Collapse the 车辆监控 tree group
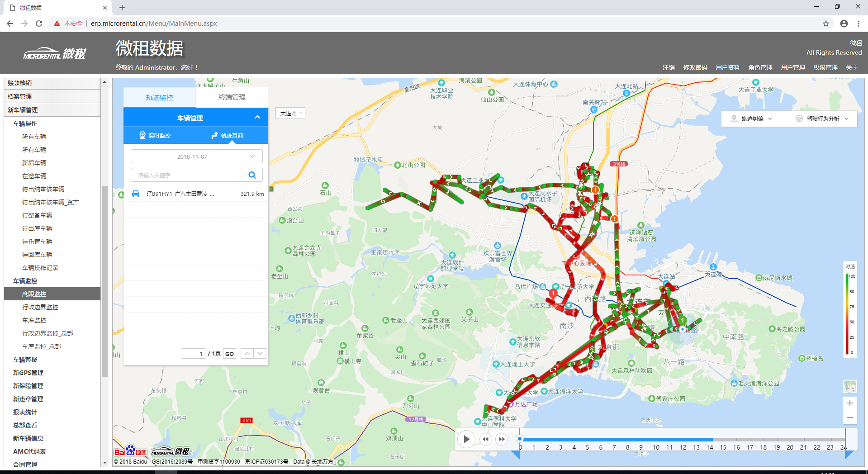 coord(25,281)
